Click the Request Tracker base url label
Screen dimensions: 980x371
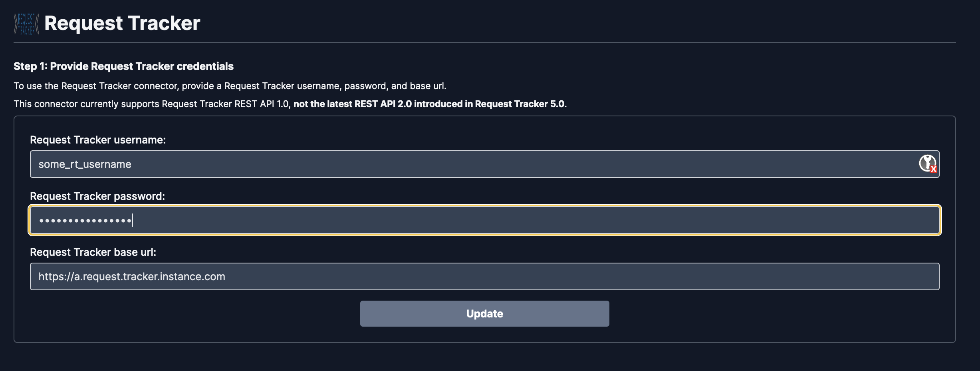pos(93,252)
